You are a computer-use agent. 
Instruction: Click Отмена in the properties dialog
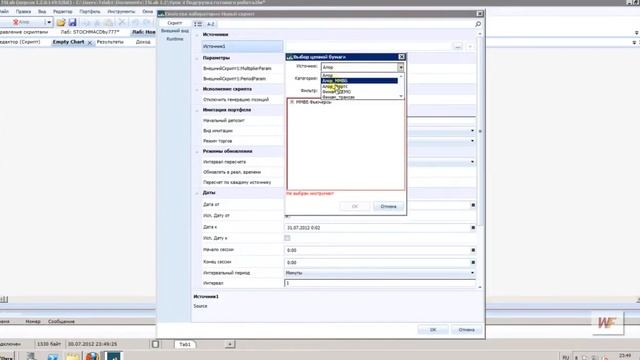point(467,330)
